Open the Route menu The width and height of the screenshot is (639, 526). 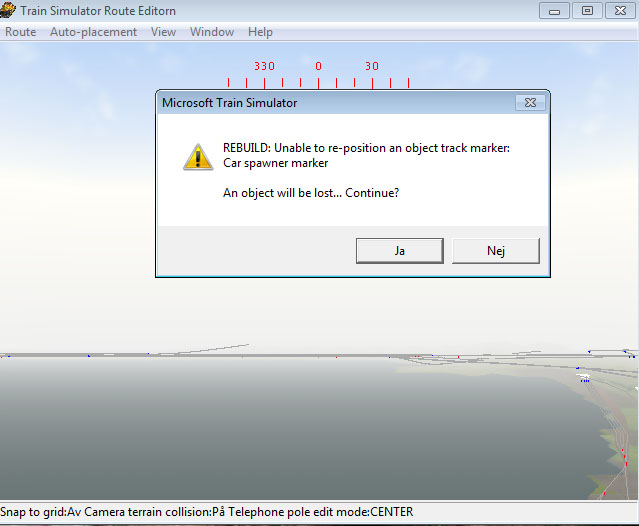[20, 32]
